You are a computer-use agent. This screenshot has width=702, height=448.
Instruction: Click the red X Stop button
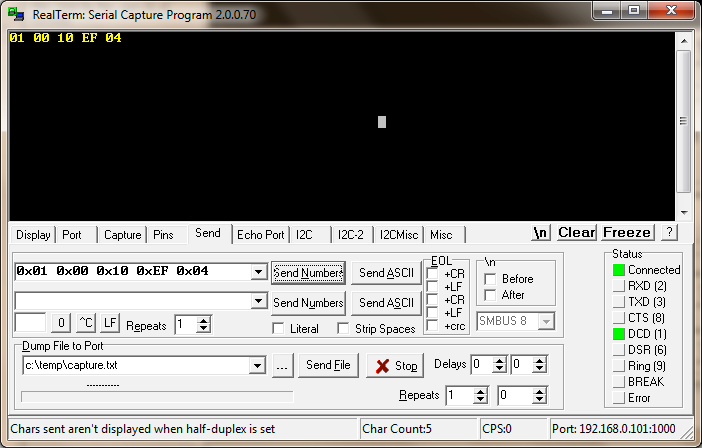tap(394, 366)
